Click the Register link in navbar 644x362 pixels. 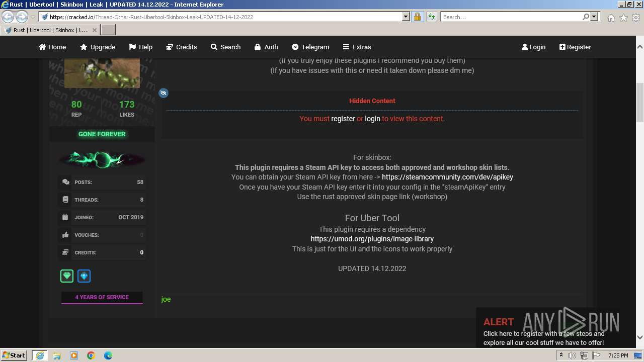click(575, 47)
